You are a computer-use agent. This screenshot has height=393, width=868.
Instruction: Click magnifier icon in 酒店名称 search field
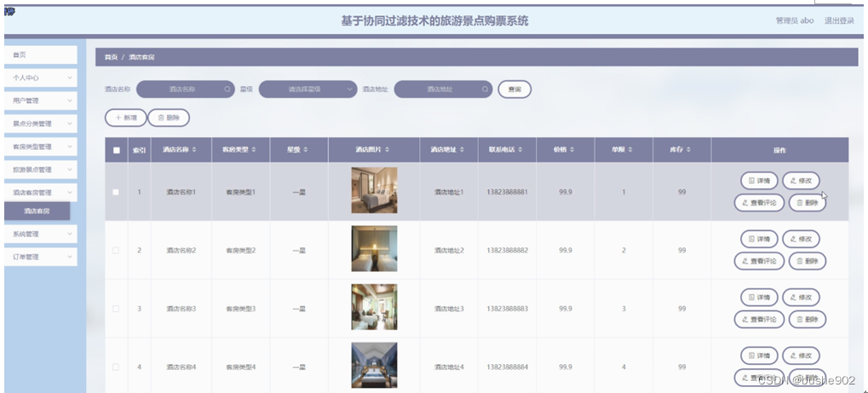pos(227,90)
